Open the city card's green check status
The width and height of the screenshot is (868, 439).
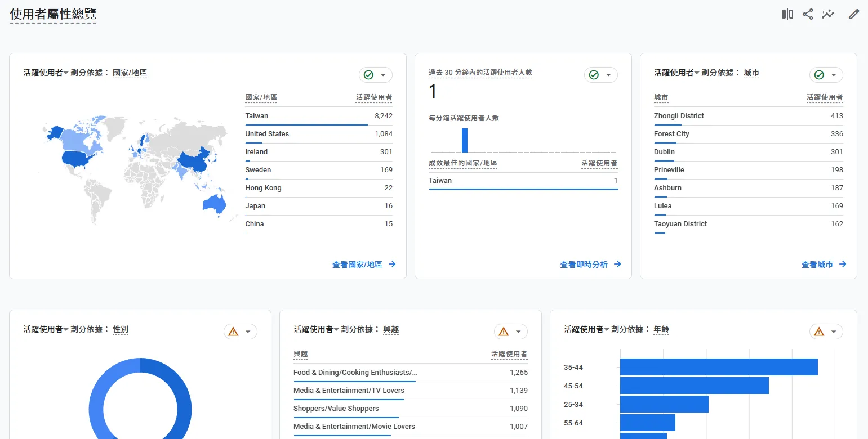tap(819, 75)
